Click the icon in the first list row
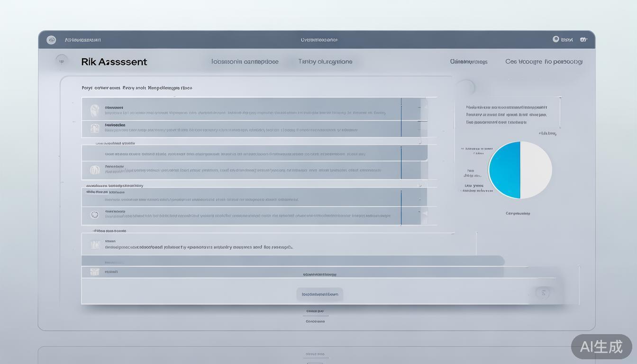This screenshot has width=637, height=364. 94,111
